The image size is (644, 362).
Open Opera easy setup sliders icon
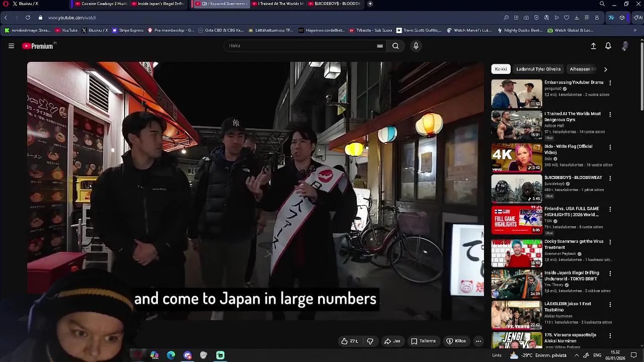tap(587, 18)
